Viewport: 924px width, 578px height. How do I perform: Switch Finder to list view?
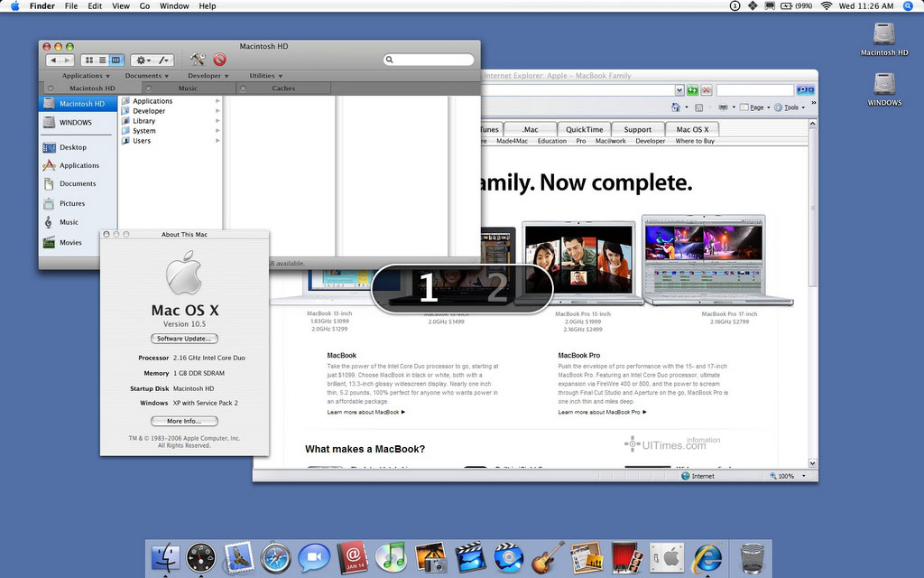[x=102, y=60]
